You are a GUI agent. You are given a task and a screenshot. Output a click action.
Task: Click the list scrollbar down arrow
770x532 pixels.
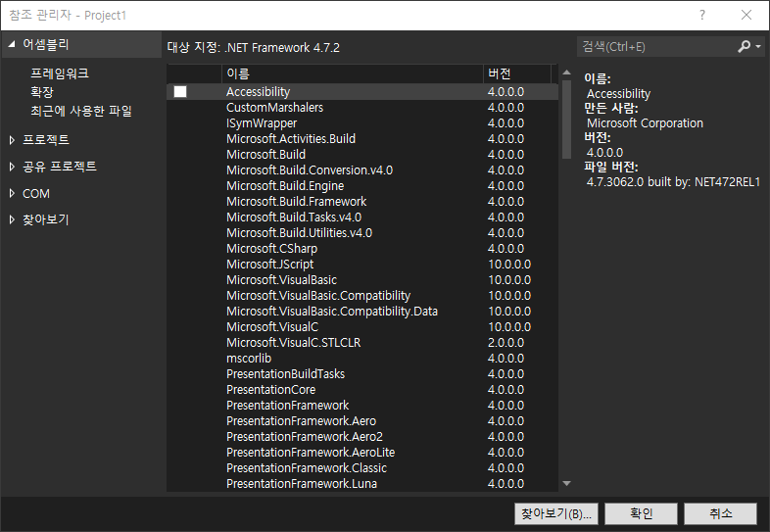tap(566, 483)
